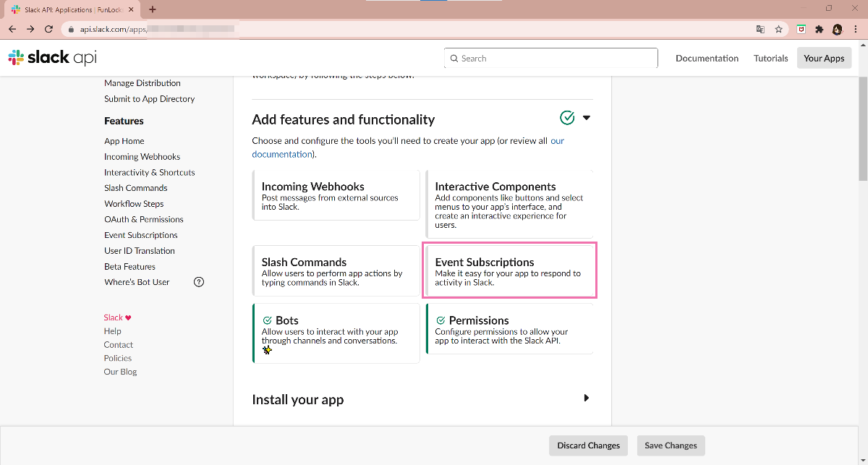Open Submit to App Directory
868x465 pixels.
(x=149, y=99)
